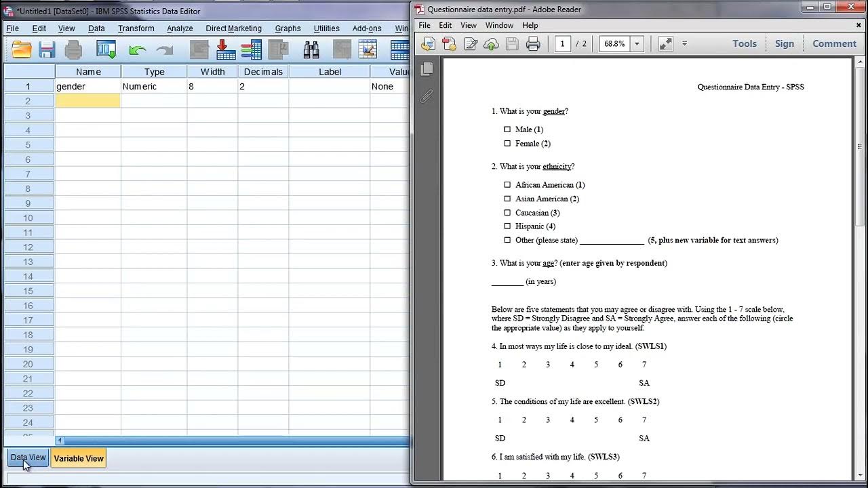Save the SPSS dataset with the floppy icon
This screenshot has width=868, height=488.
(x=47, y=49)
